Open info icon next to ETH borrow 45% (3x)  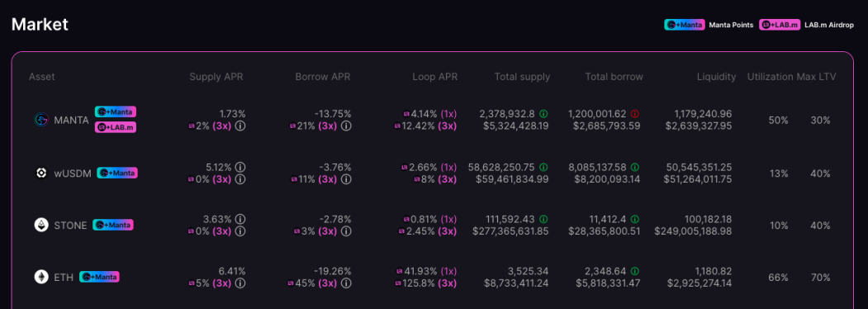click(346, 283)
